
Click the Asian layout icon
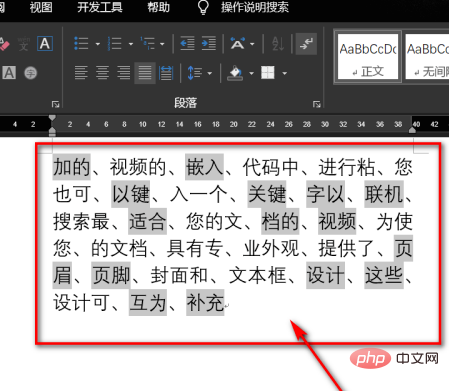coord(237,44)
